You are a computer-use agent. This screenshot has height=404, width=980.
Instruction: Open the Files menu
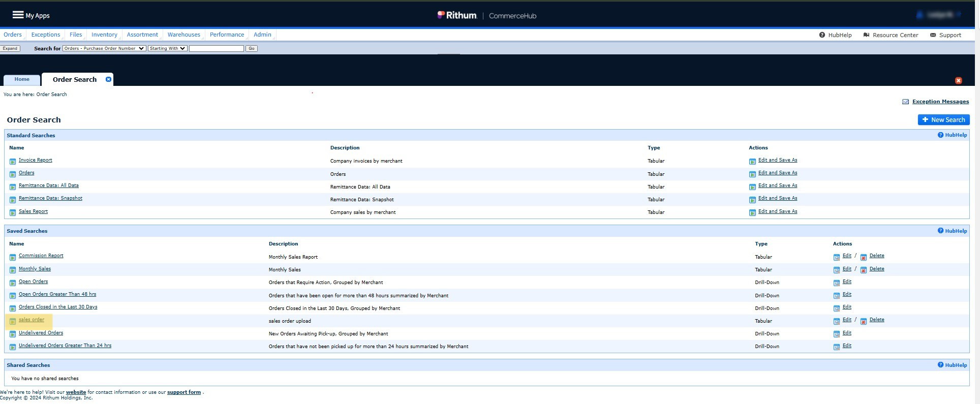[x=76, y=35]
